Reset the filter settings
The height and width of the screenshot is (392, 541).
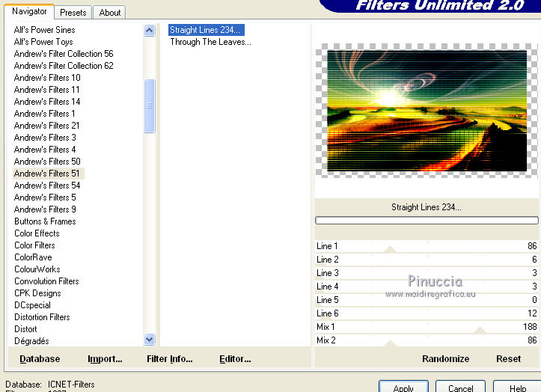coord(509,359)
